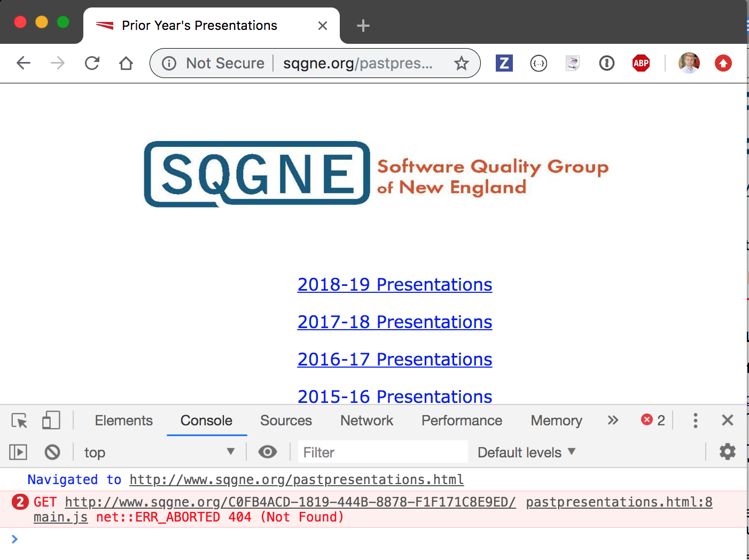Click the red error count badge

[x=653, y=421]
